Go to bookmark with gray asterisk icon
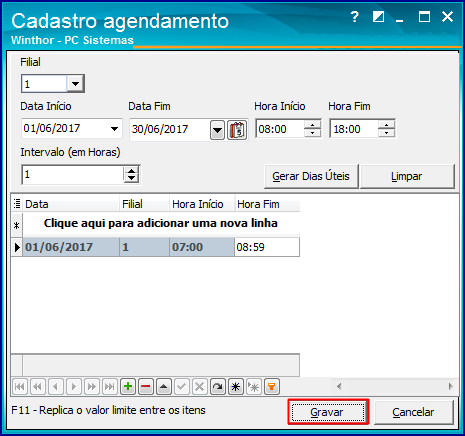 pyautogui.click(x=254, y=387)
